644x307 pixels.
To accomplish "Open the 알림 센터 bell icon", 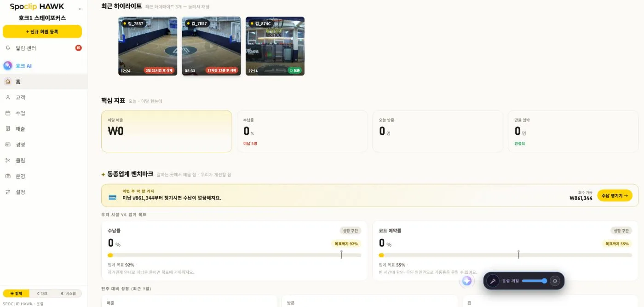I will [8, 48].
